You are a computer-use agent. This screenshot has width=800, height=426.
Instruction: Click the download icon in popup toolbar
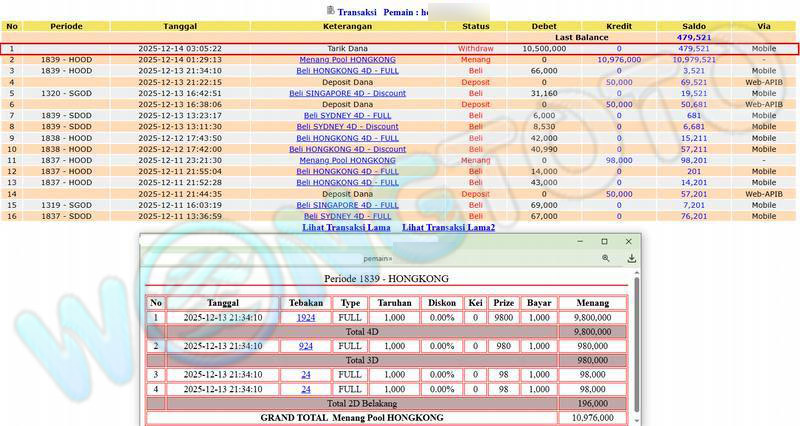click(x=631, y=258)
